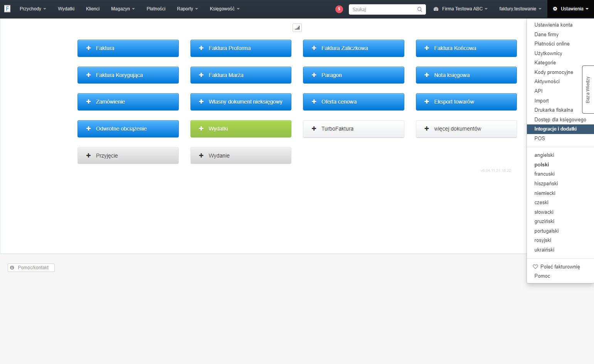This screenshot has width=594, height=364.
Task: Create a new Faktura Marża
Action: (x=241, y=75)
